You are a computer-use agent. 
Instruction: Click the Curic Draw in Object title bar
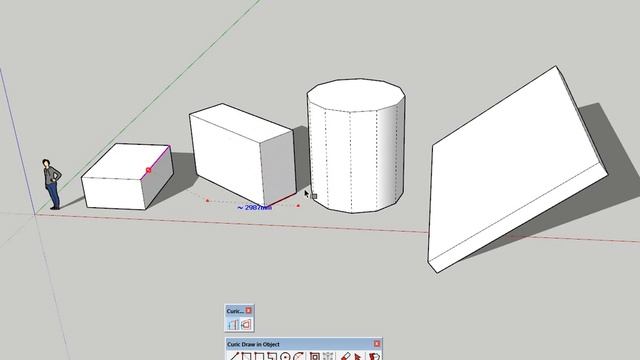coord(304,344)
